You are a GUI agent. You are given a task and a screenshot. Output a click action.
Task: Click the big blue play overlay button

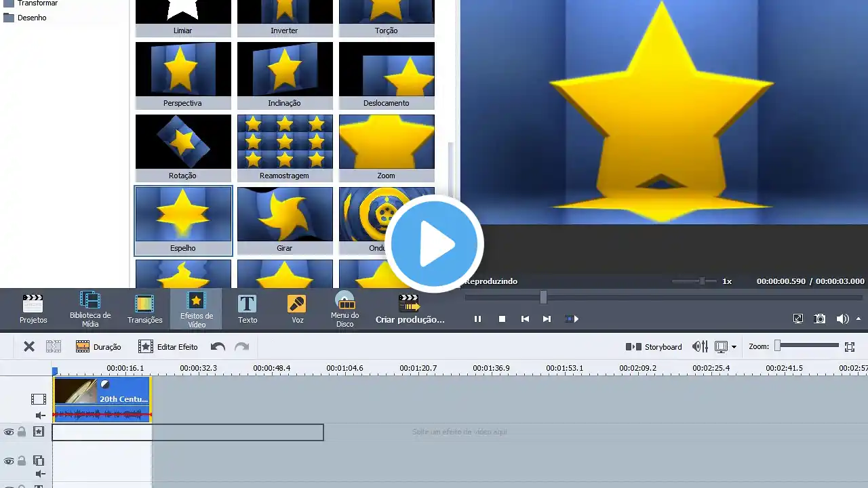click(434, 244)
